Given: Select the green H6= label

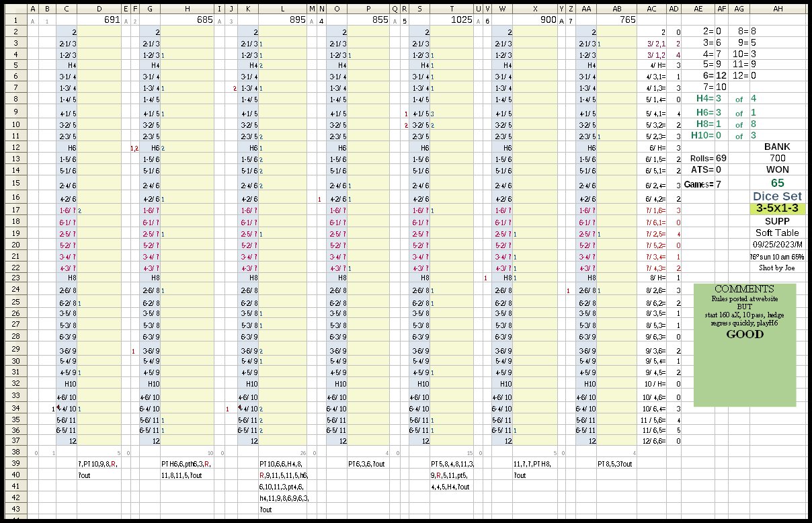Looking at the screenshot, I should [x=698, y=112].
